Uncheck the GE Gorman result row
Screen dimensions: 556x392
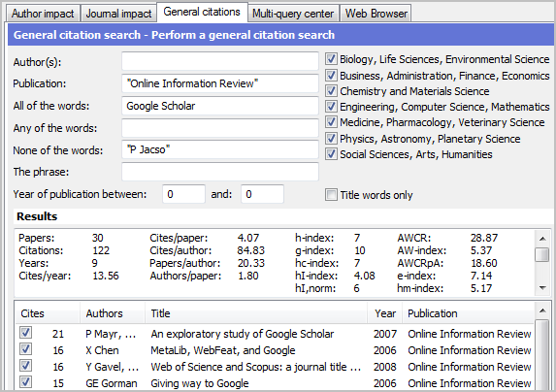pos(25,382)
